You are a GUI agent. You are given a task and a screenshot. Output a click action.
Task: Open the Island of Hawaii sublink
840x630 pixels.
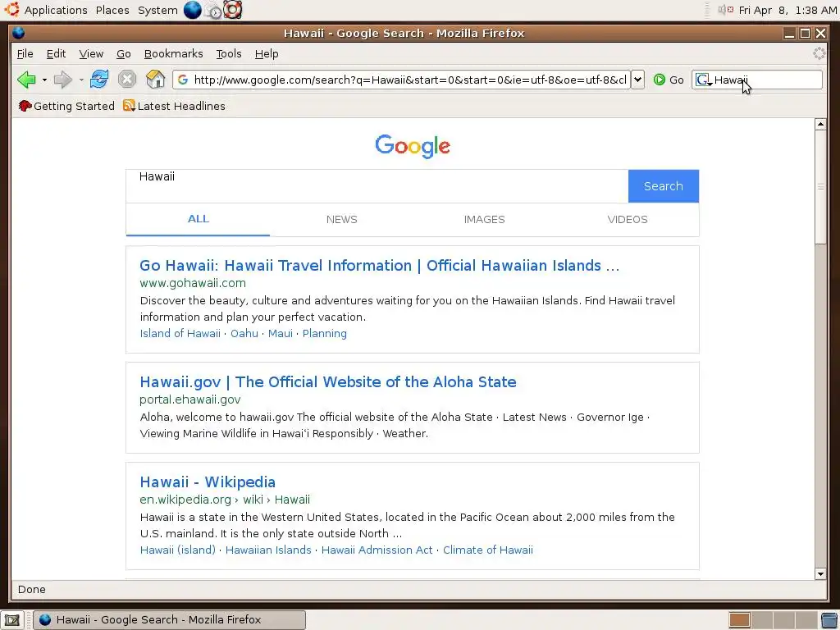pos(180,333)
